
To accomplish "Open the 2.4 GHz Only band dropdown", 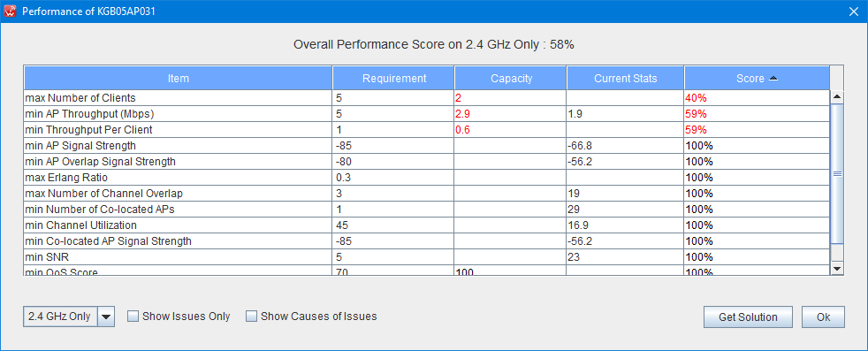I will pyautogui.click(x=106, y=317).
